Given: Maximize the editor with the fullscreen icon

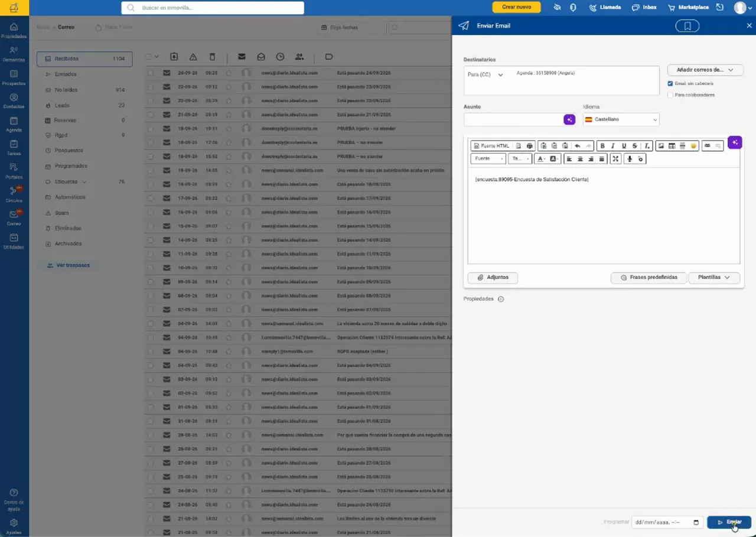Looking at the screenshot, I should [615, 159].
